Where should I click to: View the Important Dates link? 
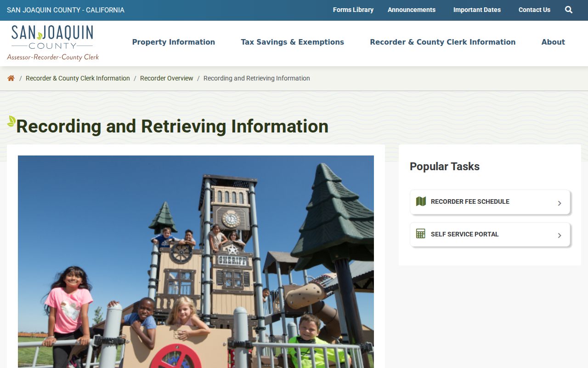(x=477, y=10)
